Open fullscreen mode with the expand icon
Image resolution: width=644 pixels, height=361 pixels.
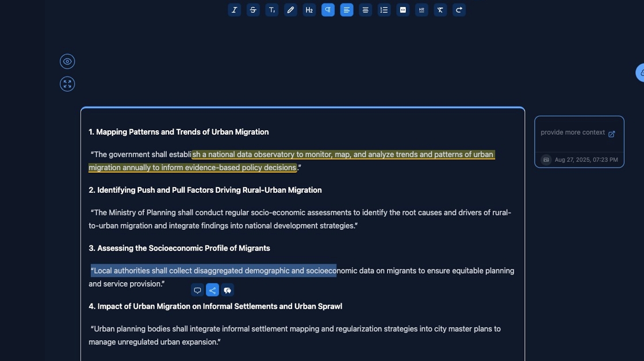click(x=67, y=84)
